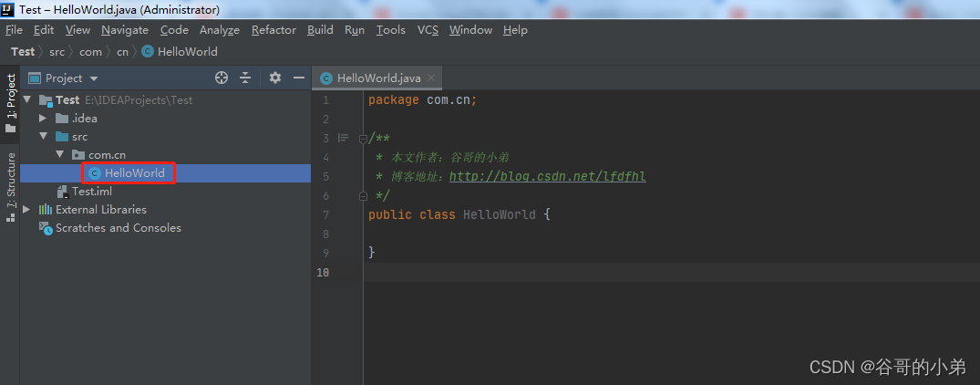
Task: Click the class icon in breadcrumb bar
Action: coord(148,52)
